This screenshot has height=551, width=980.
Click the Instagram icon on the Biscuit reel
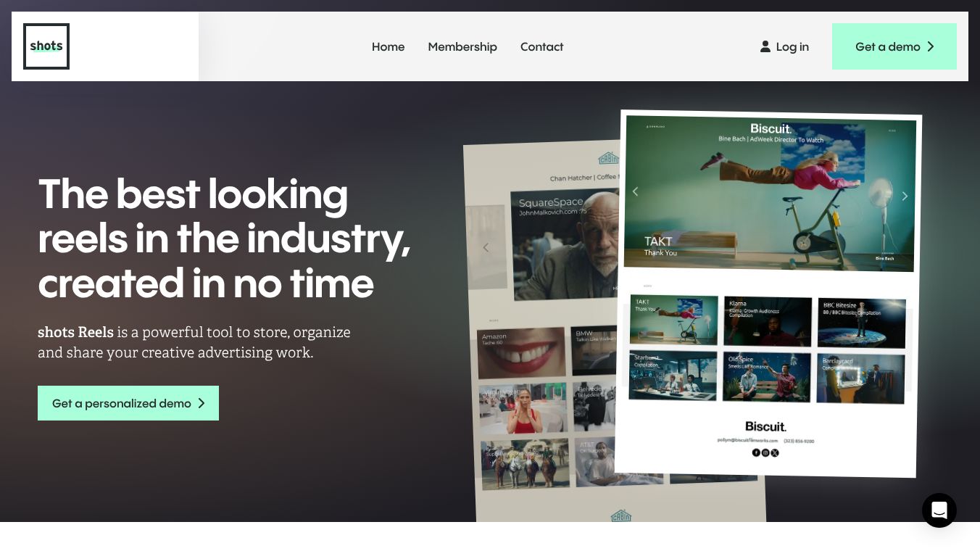point(765,452)
